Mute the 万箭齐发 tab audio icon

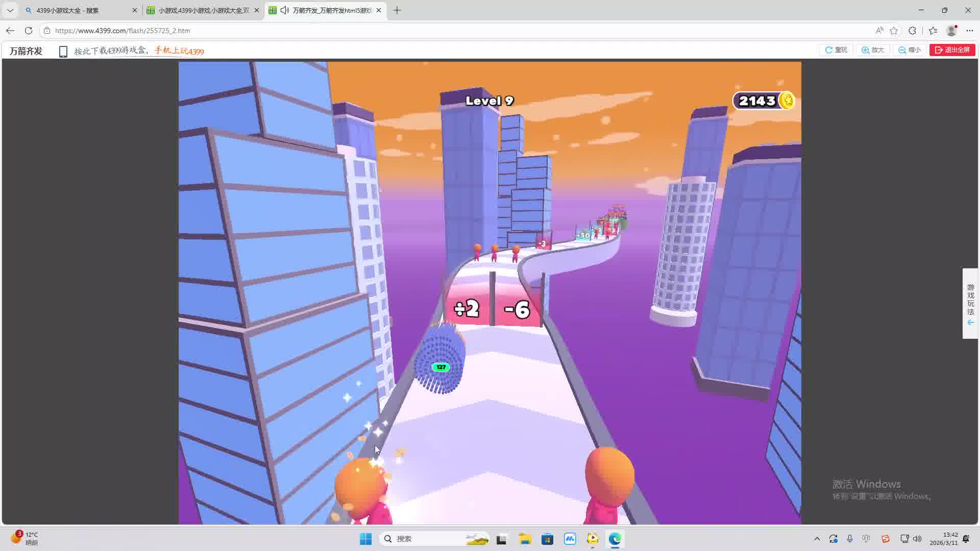[x=285, y=10]
